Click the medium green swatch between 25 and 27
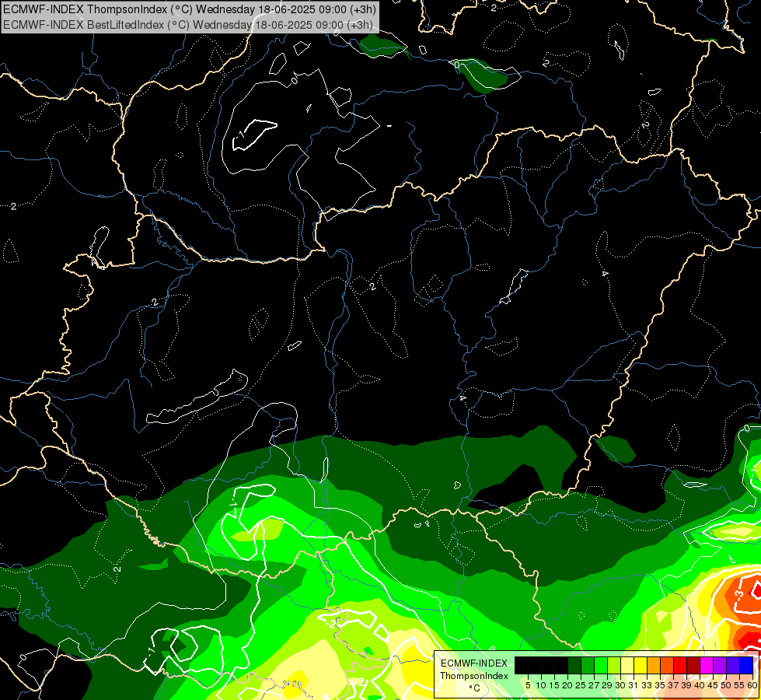 pyautogui.click(x=587, y=665)
